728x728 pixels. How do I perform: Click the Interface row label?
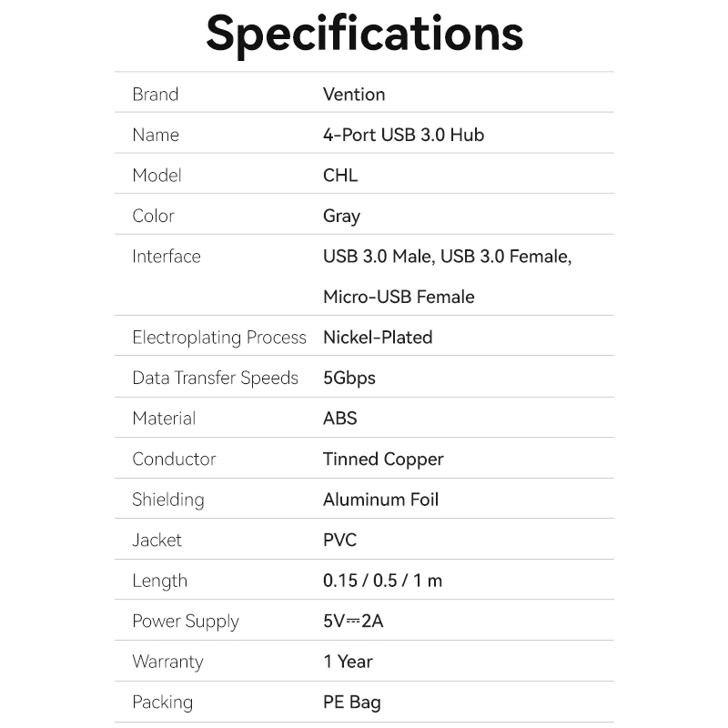167,257
